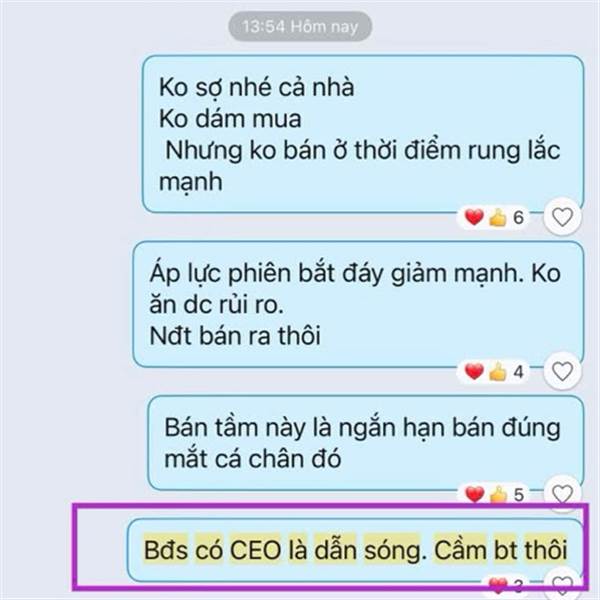Tap heart button on 'Bán tầm này' message
The width and height of the screenshot is (600, 600).
pyautogui.click(x=562, y=494)
